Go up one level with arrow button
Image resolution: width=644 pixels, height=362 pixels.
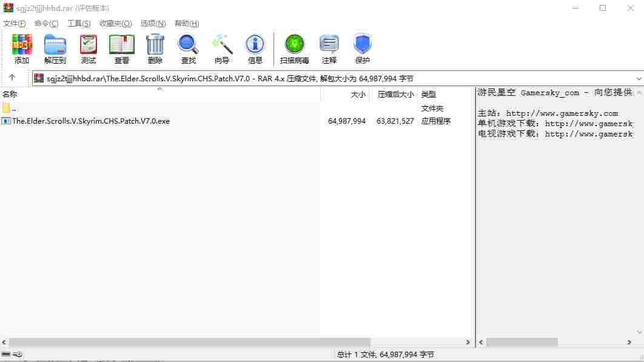[12, 78]
